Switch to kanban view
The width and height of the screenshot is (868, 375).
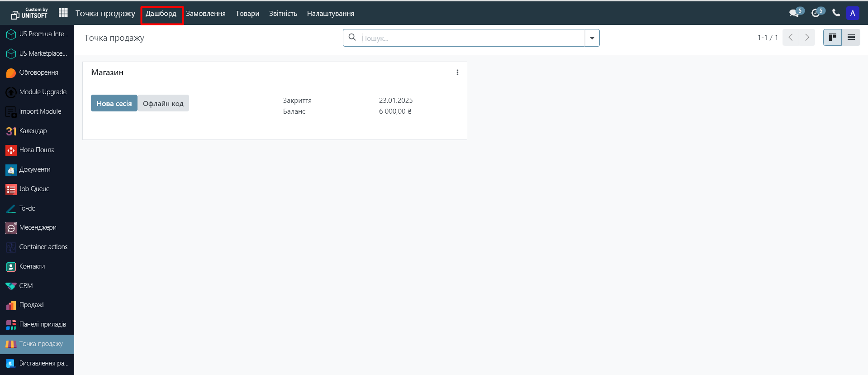[832, 38]
